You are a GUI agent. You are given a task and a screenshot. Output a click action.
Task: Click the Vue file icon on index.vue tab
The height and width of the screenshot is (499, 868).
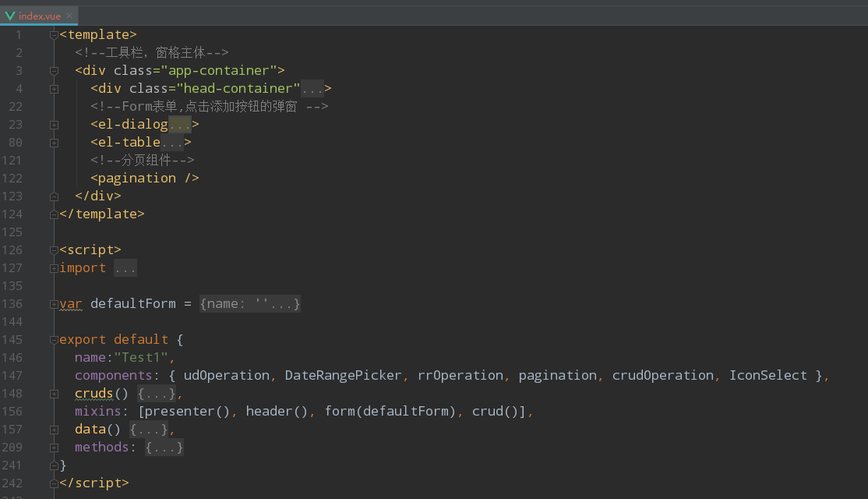pyautogui.click(x=10, y=16)
